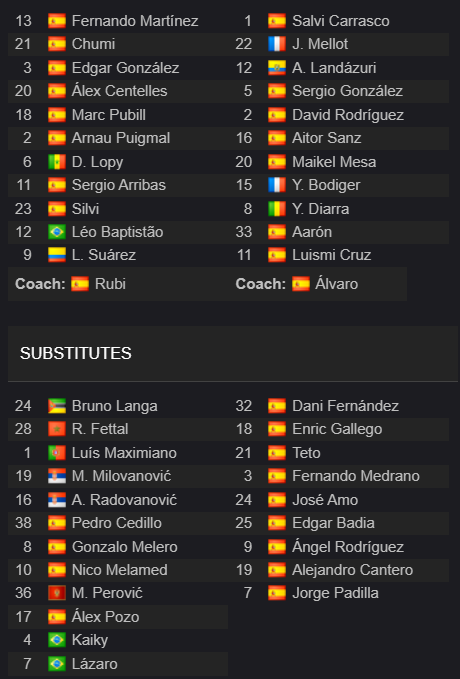Select substitute Nico Melamed
The width and height of the screenshot is (460, 679).
[120, 570]
